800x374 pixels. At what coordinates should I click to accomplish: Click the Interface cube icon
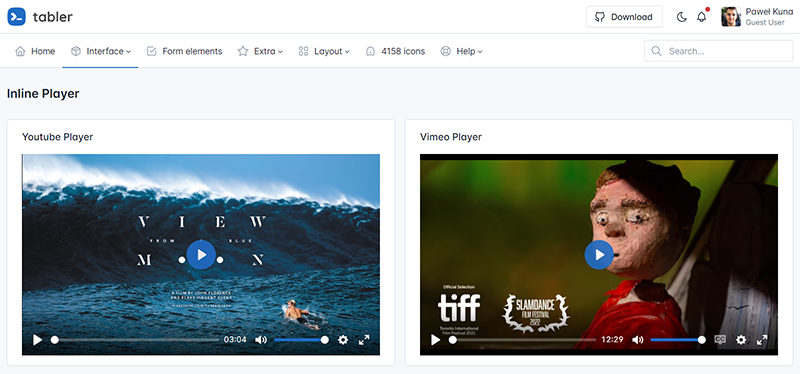click(76, 51)
